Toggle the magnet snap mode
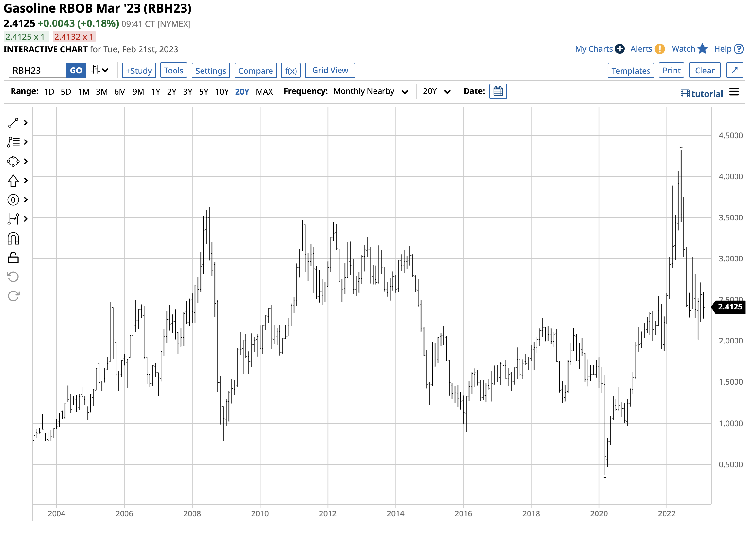This screenshot has width=756, height=542. click(13, 239)
